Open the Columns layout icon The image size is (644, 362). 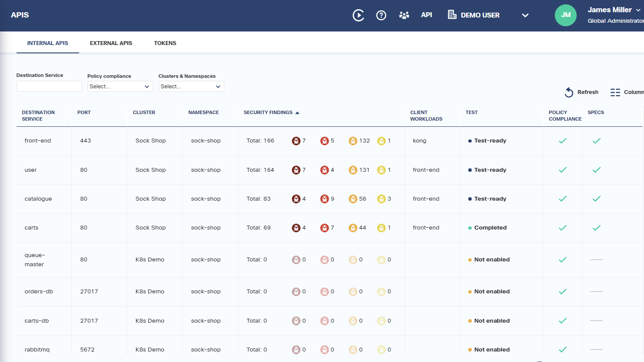pyautogui.click(x=615, y=92)
